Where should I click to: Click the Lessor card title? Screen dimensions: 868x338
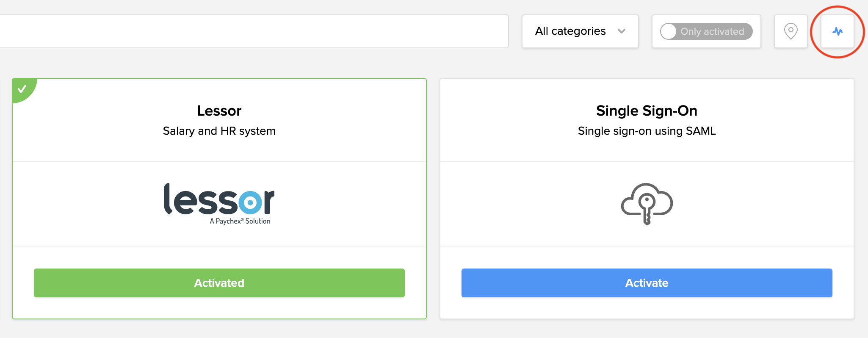point(219,111)
